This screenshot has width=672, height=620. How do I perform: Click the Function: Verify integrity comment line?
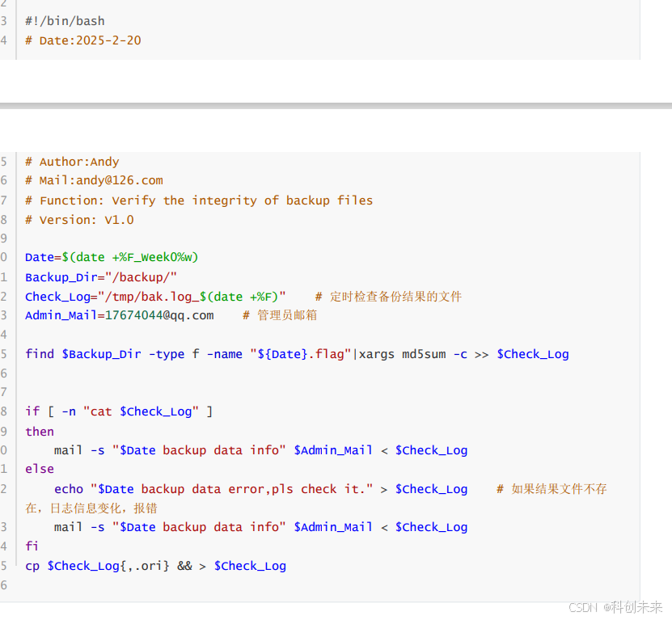click(199, 200)
